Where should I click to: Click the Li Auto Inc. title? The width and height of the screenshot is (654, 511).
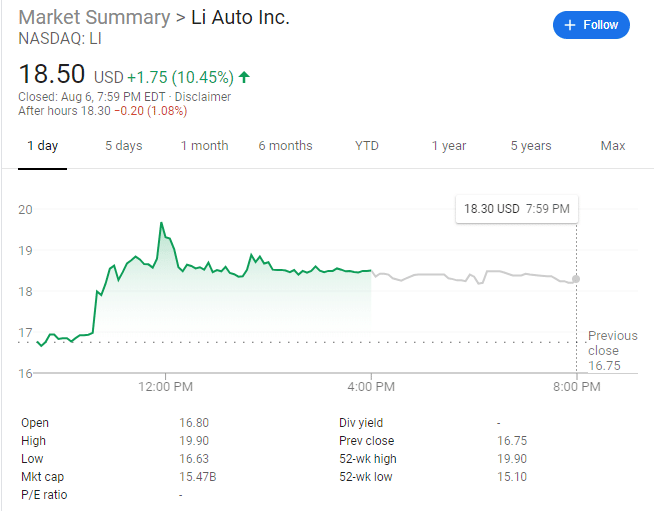(x=240, y=18)
